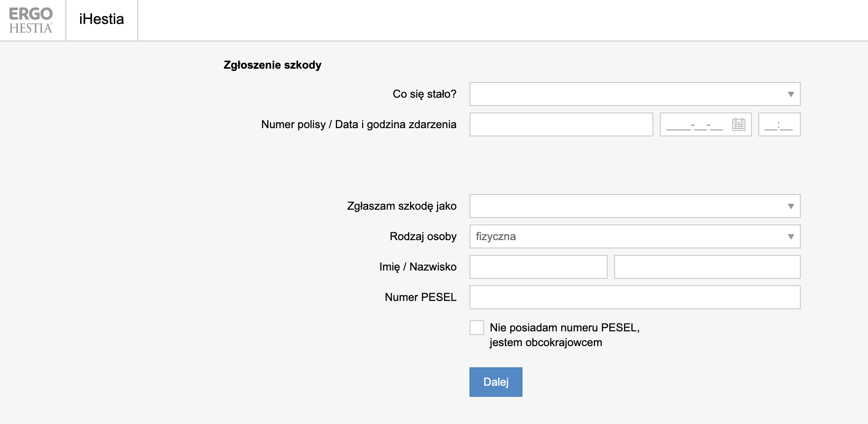Expand the 'Zgłaszam szkodę jako' dropdown
This screenshot has height=424, width=868.
click(791, 206)
